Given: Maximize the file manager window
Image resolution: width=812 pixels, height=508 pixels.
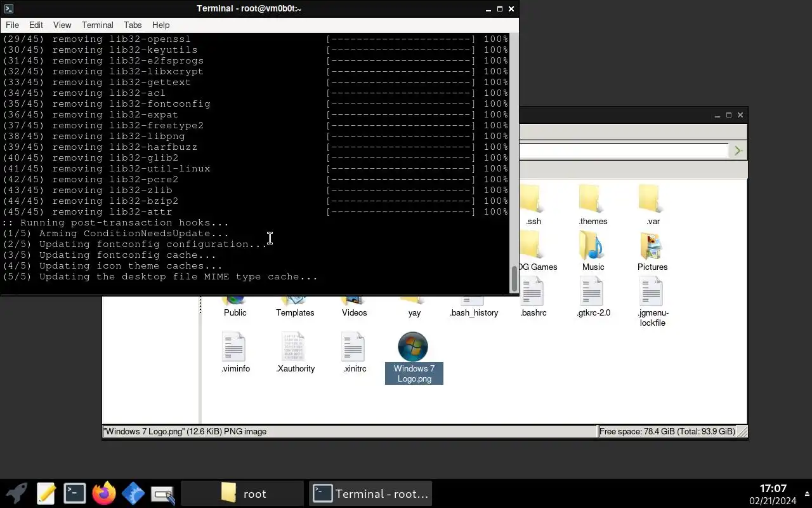Looking at the screenshot, I should click(x=728, y=115).
